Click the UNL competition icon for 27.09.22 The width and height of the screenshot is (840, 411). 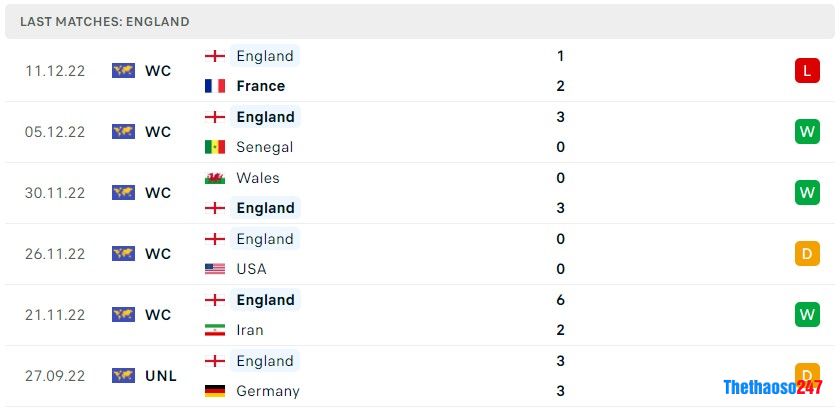tap(123, 376)
